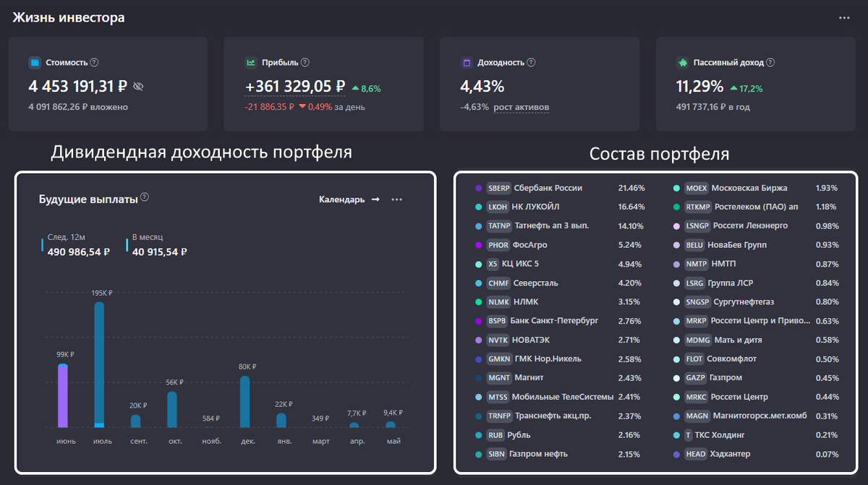Select the дек. bar in payouts chart

[x=244, y=402]
